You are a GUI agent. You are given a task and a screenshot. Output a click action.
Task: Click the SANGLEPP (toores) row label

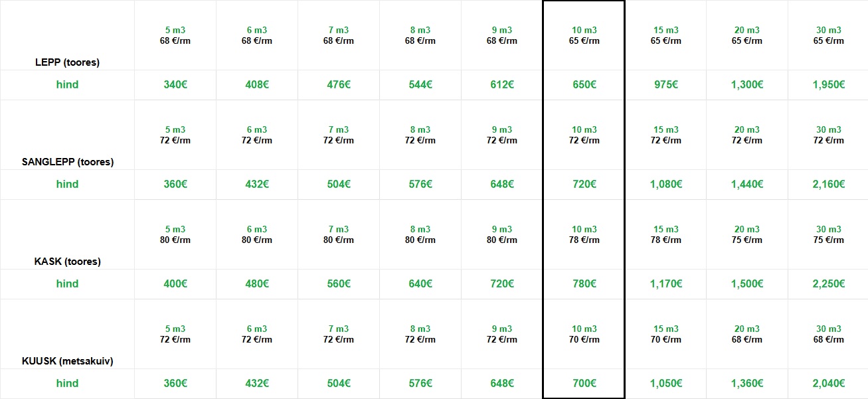[x=67, y=162]
